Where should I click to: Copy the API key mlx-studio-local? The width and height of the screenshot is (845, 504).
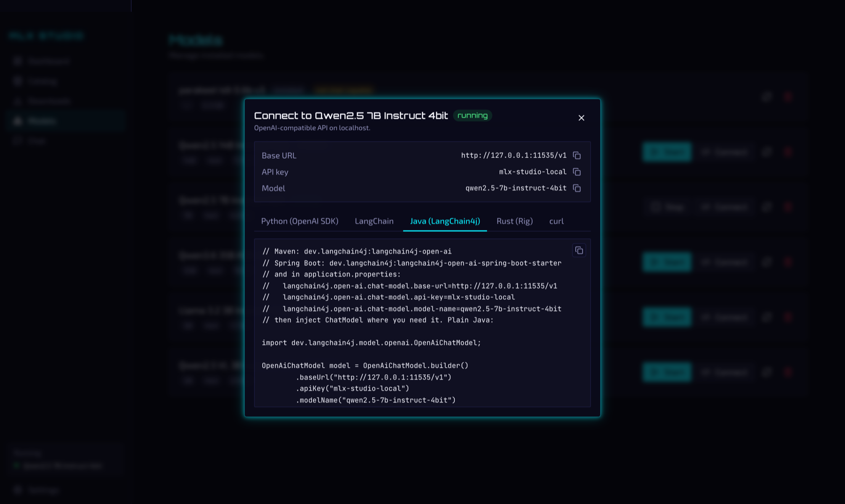point(577,172)
